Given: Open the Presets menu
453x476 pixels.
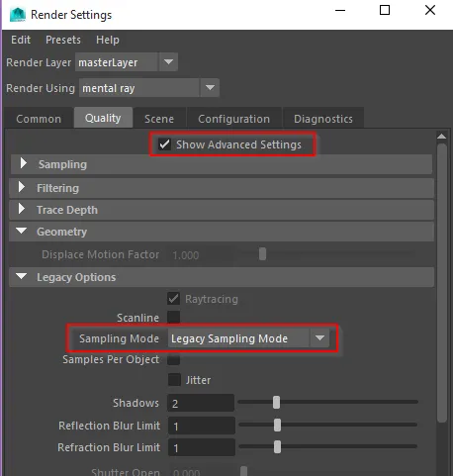Looking at the screenshot, I should [63, 40].
